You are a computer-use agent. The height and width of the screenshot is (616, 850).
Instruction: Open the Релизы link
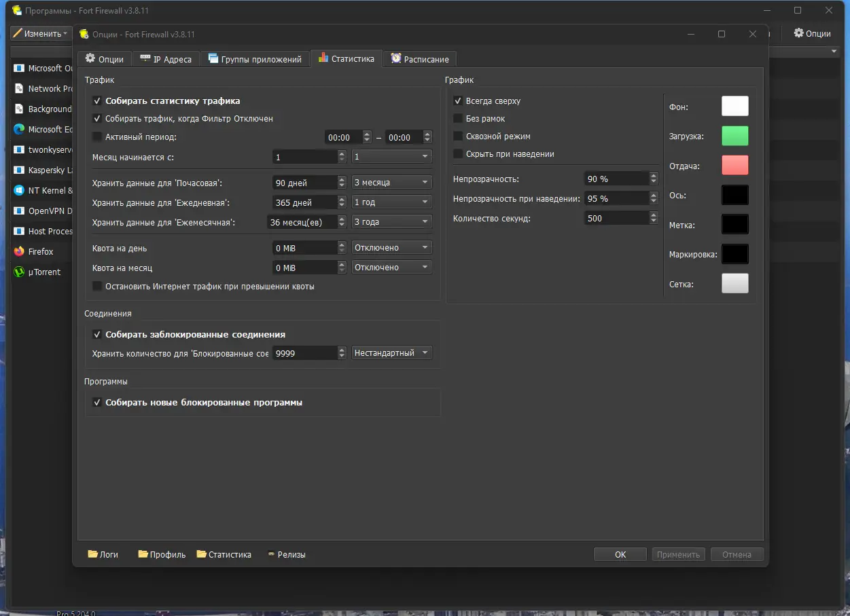point(287,554)
